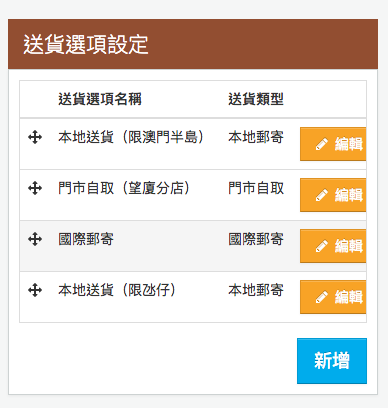The image size is (388, 408).
Task: Click pencil icon in 望廈分店 edit button
Action: click(x=322, y=195)
